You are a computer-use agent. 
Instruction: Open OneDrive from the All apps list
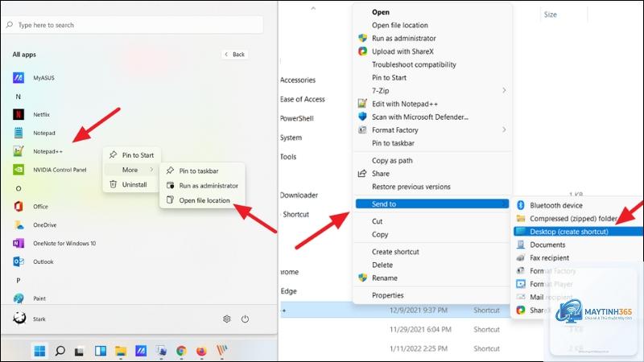45,225
